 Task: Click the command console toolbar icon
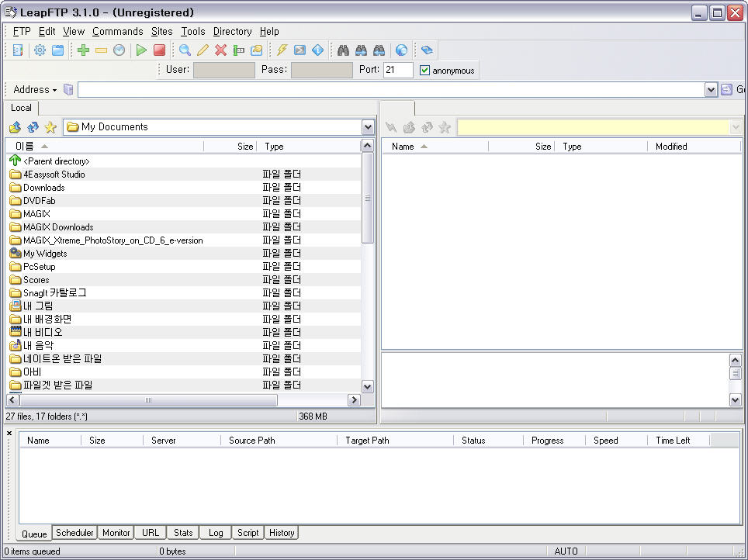pyautogui.click(x=300, y=50)
